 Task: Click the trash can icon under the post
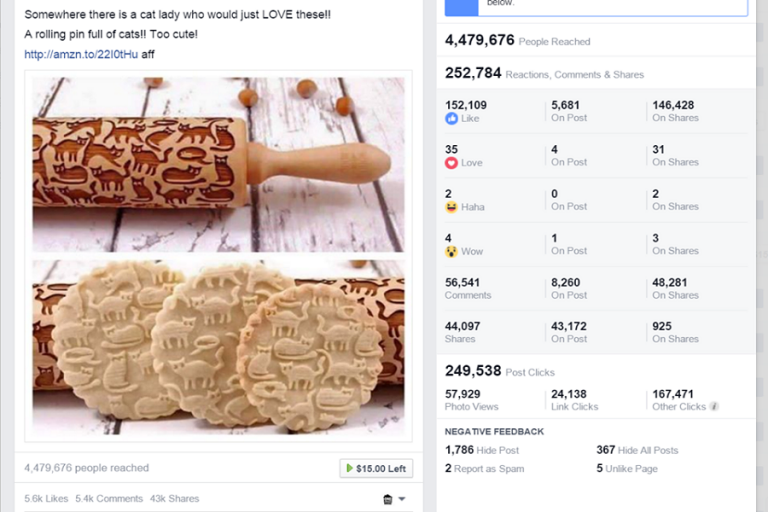pos(387,499)
